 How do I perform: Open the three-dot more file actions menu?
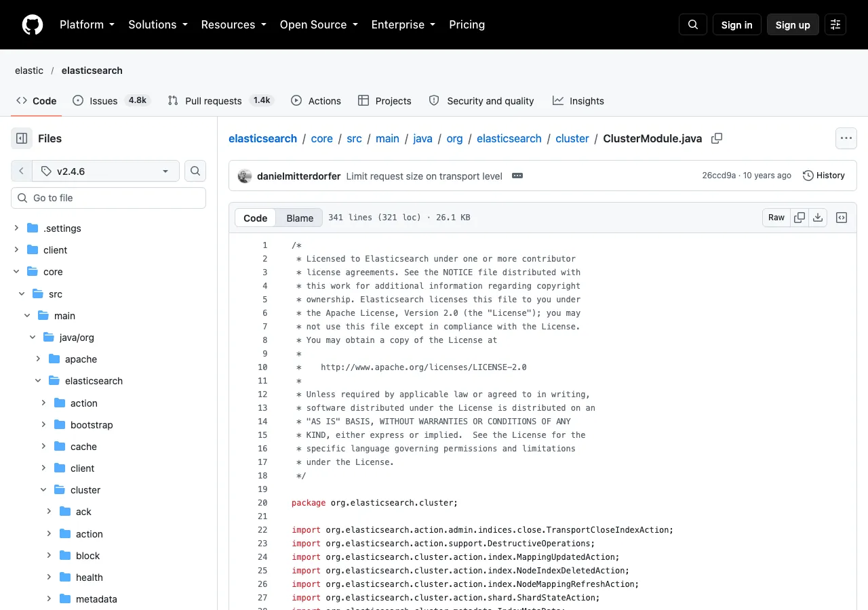click(846, 138)
